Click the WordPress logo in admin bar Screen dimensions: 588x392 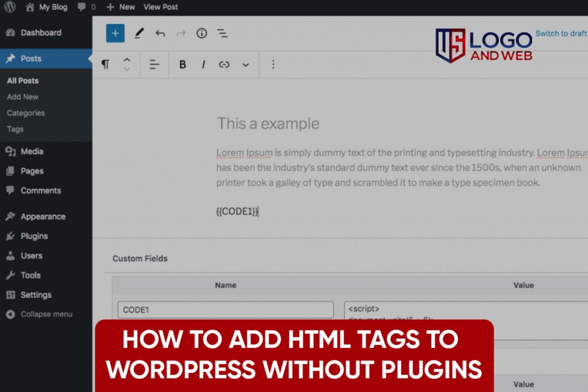(10, 7)
